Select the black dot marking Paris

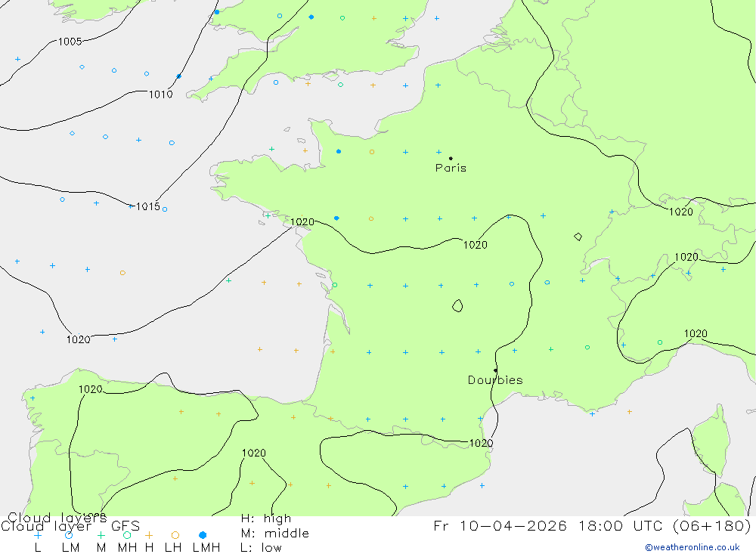tap(451, 158)
